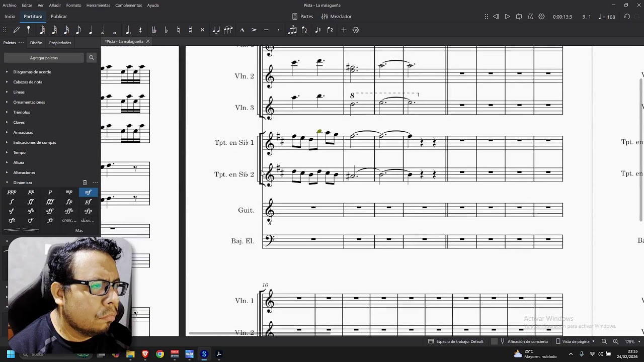The width and height of the screenshot is (644, 362).
Task: Start playback with the play button
Action: [x=507, y=17]
